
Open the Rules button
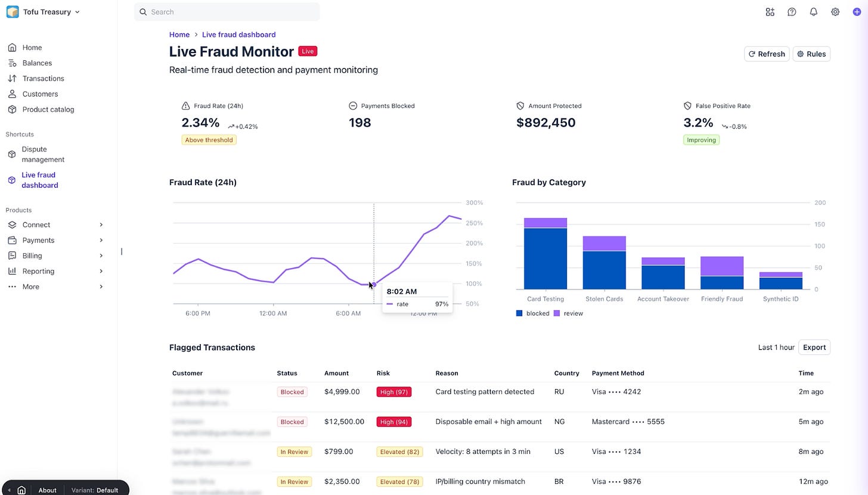tap(811, 54)
